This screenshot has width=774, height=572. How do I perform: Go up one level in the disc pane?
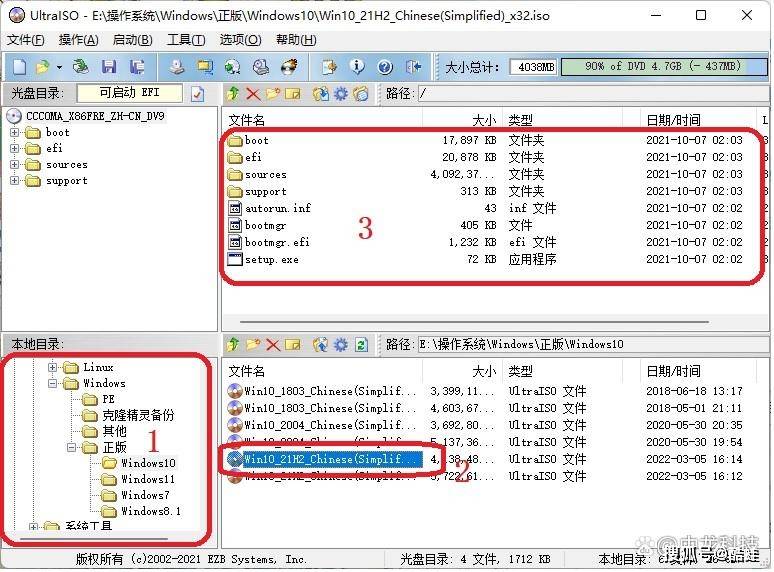coord(233,93)
